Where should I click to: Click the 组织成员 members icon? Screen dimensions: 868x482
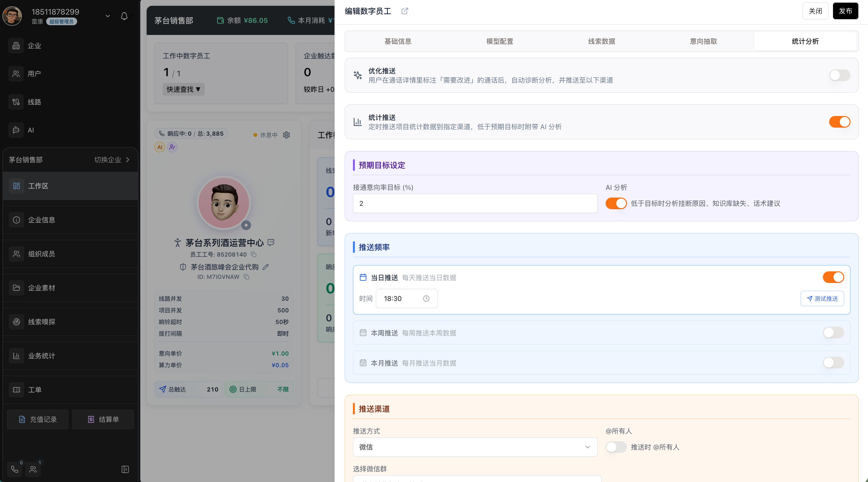tap(17, 254)
